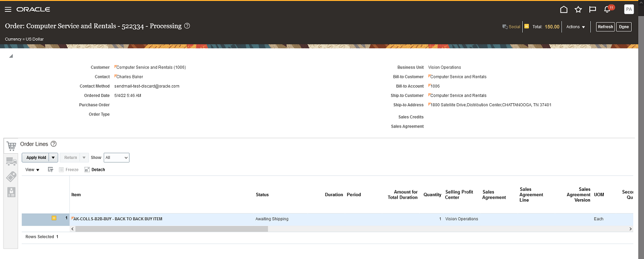Open the PA user profile menu
This screenshot has height=259, width=644.
coord(629,9)
